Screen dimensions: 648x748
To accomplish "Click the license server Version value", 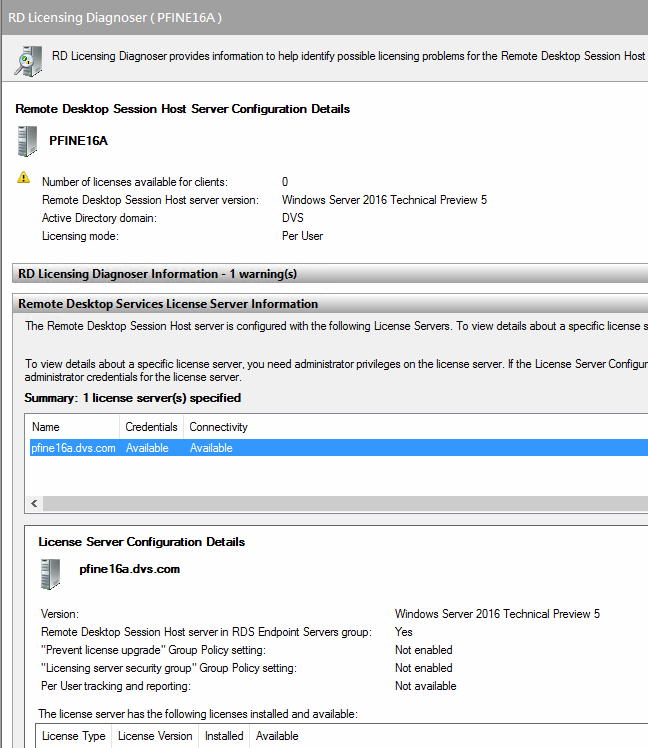I will coord(497,614).
